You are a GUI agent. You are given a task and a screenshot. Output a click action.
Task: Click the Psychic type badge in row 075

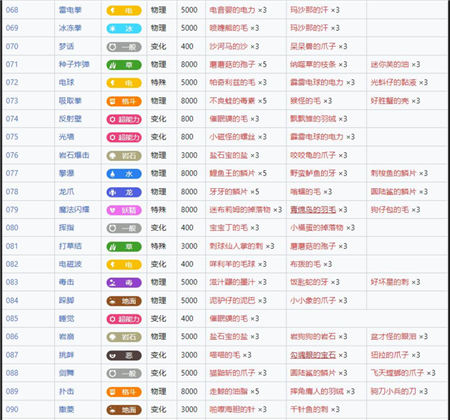124,137
